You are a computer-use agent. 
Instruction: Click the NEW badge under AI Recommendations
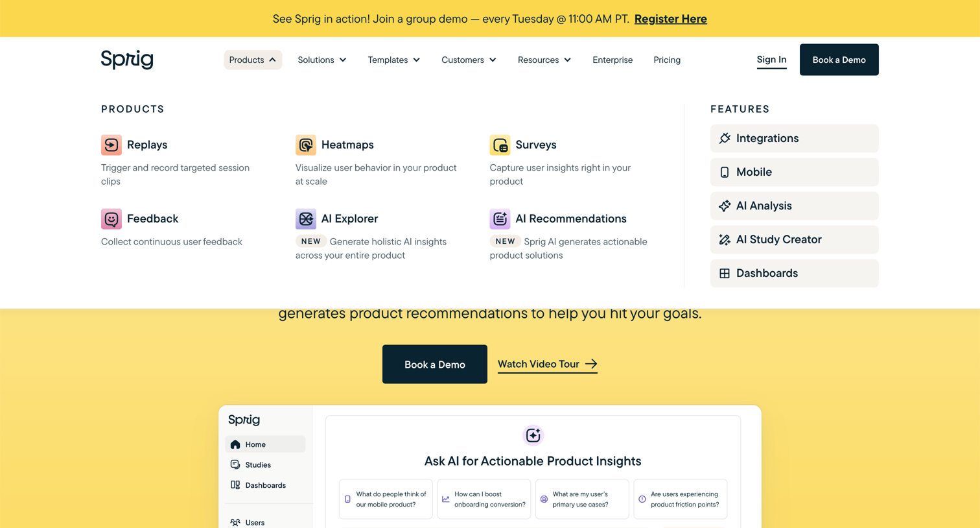tap(505, 241)
